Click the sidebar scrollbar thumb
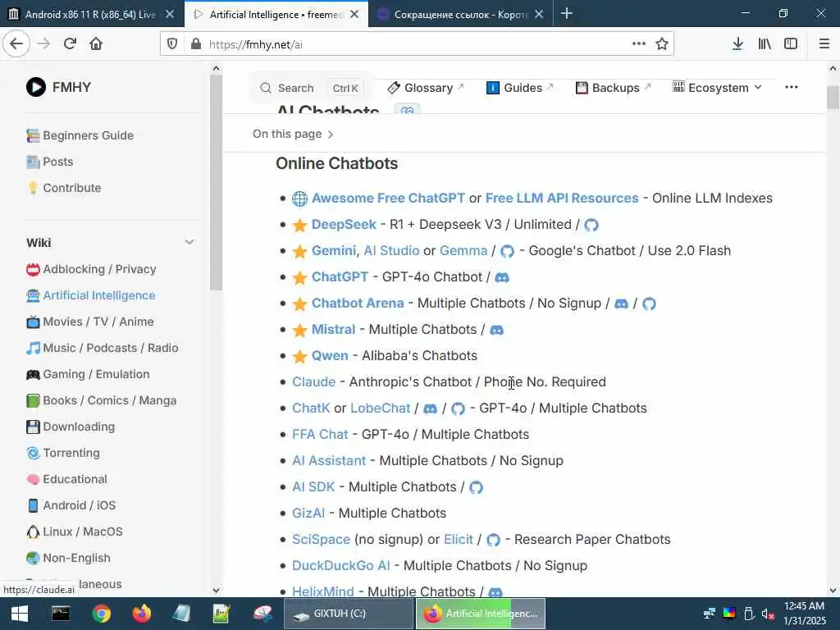The image size is (840, 630). pyautogui.click(x=216, y=182)
